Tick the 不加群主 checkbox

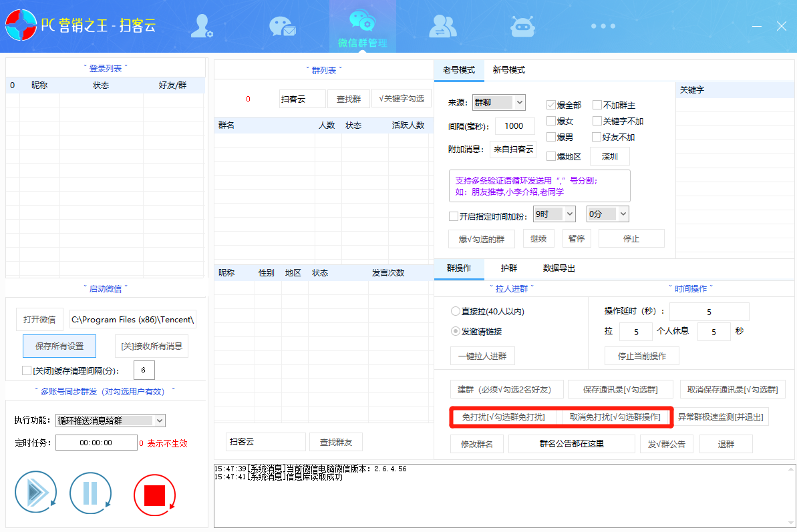point(597,105)
